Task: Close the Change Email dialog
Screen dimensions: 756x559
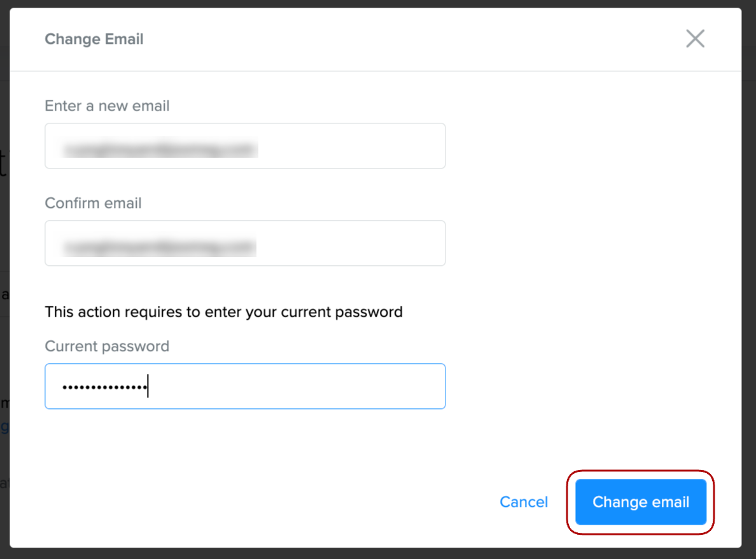Action: tap(695, 39)
